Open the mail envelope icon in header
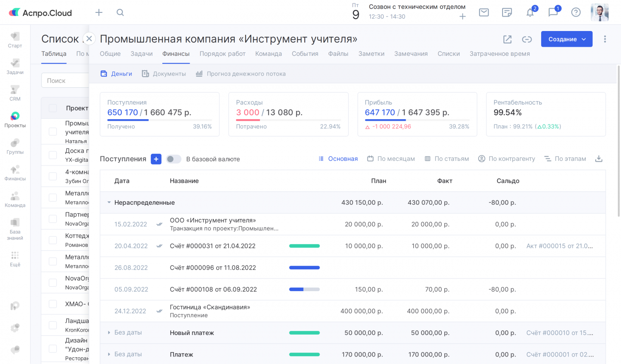Screen dimensions: 621x364 pos(484,12)
